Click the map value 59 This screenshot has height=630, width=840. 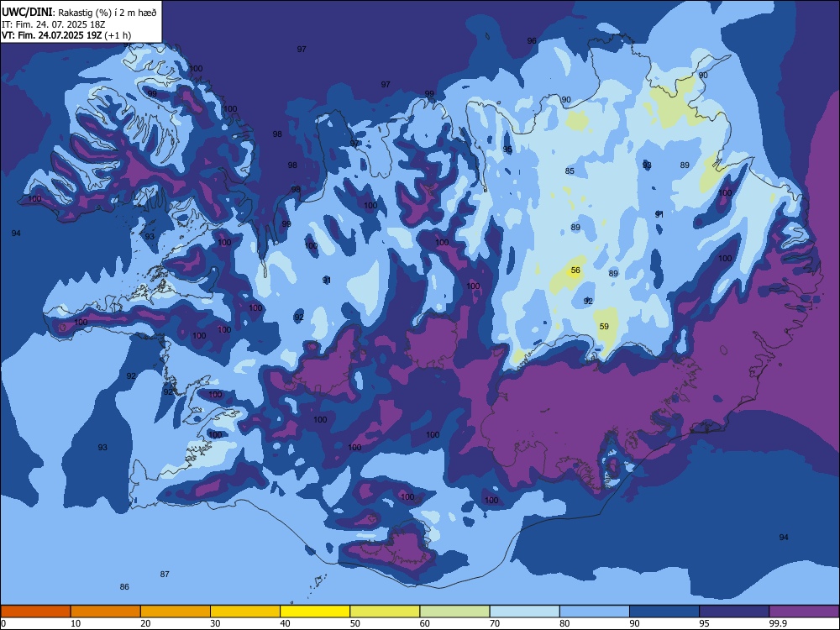point(604,326)
